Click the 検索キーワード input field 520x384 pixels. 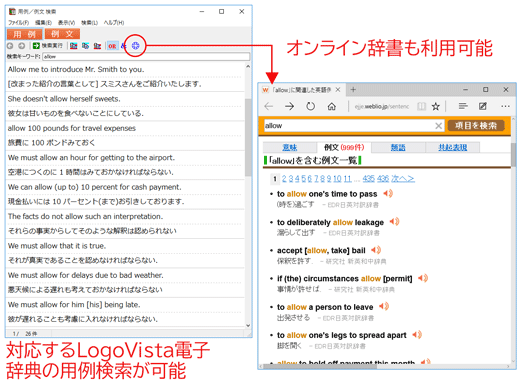click(x=146, y=57)
